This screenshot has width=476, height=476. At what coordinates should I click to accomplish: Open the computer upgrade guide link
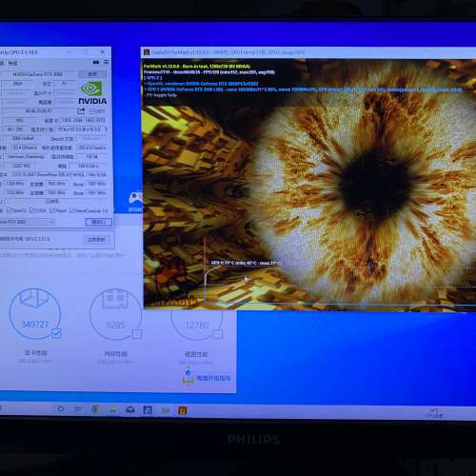213,378
